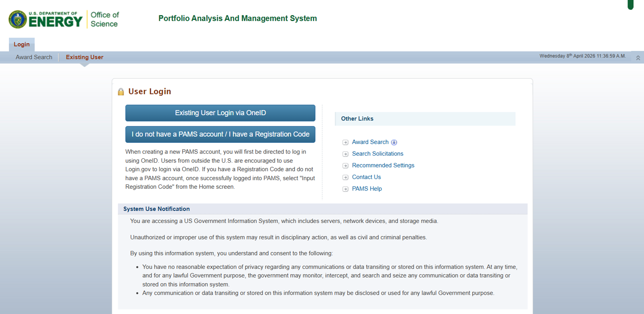Screen dimensions: 644x314
Task: Click the Office of Science logo text
Action: 105,19
